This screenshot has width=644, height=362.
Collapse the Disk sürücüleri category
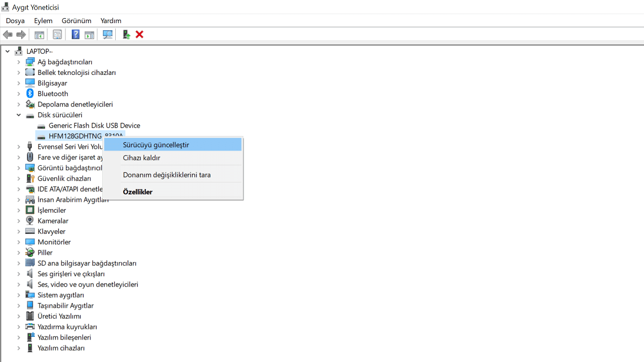click(19, 115)
